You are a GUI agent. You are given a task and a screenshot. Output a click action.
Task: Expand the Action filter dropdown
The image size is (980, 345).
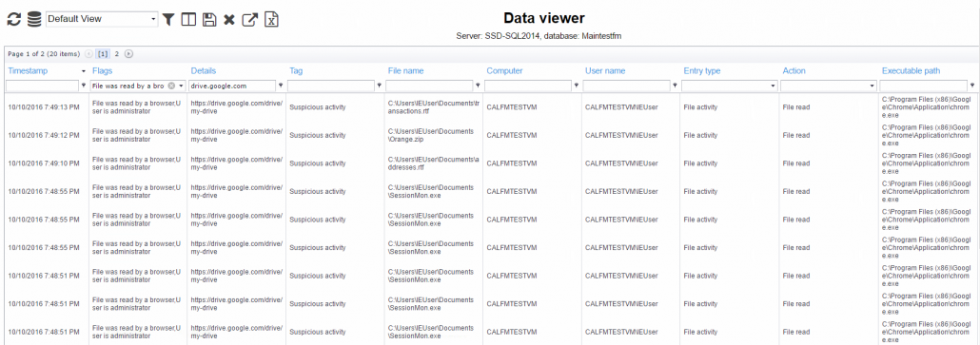(872, 86)
